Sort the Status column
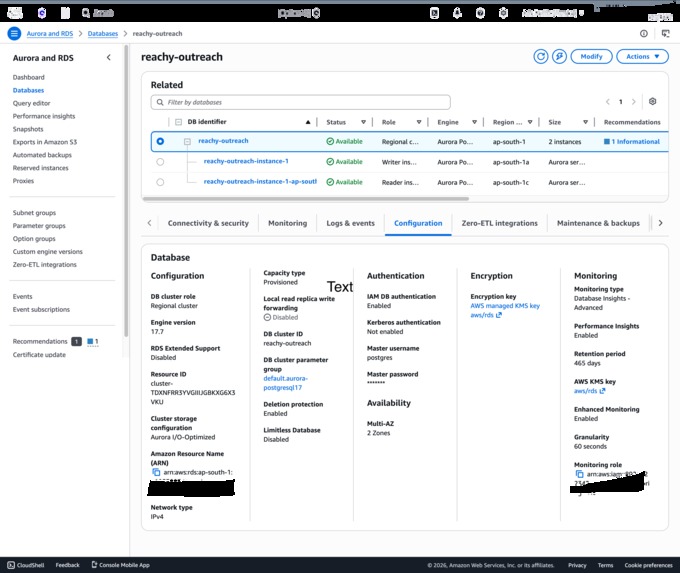Screen dimensions: 680x573 click(363, 122)
